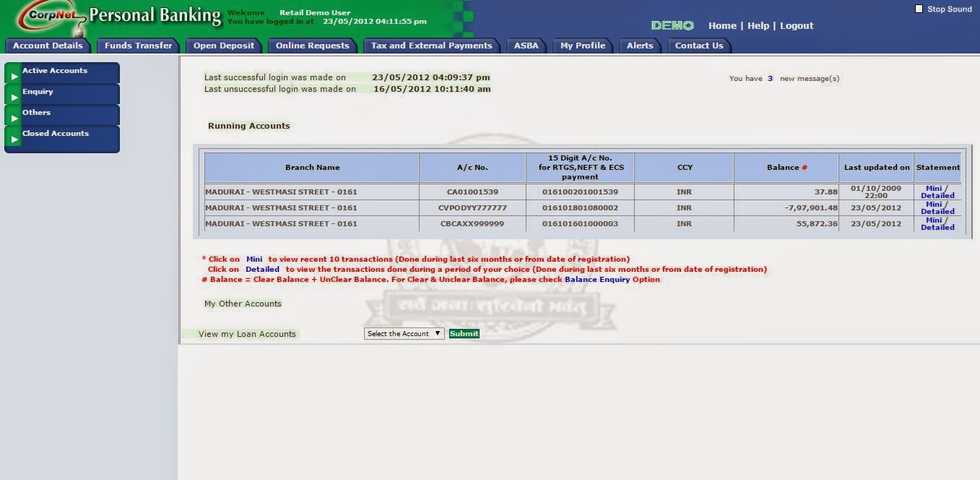980x480 pixels.
Task: Open Detailed statement for CVPODYY777777
Action: [937, 211]
